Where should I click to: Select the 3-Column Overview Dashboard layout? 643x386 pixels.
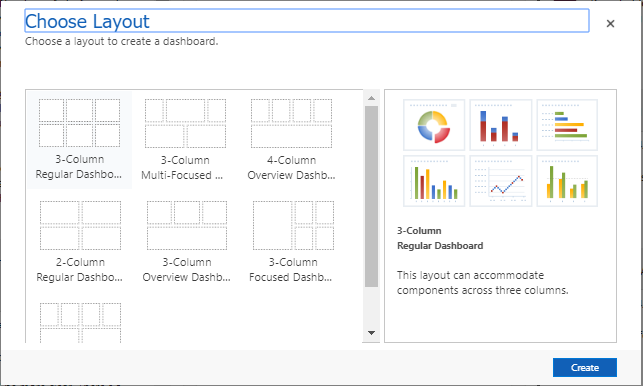(x=186, y=242)
